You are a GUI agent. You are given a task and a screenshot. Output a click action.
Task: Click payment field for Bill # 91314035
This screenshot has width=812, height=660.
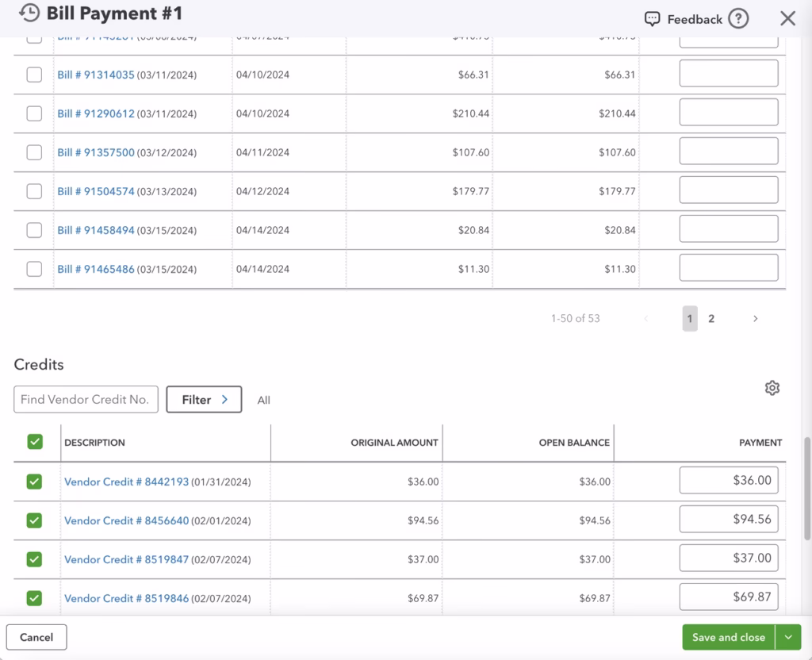[x=729, y=73]
